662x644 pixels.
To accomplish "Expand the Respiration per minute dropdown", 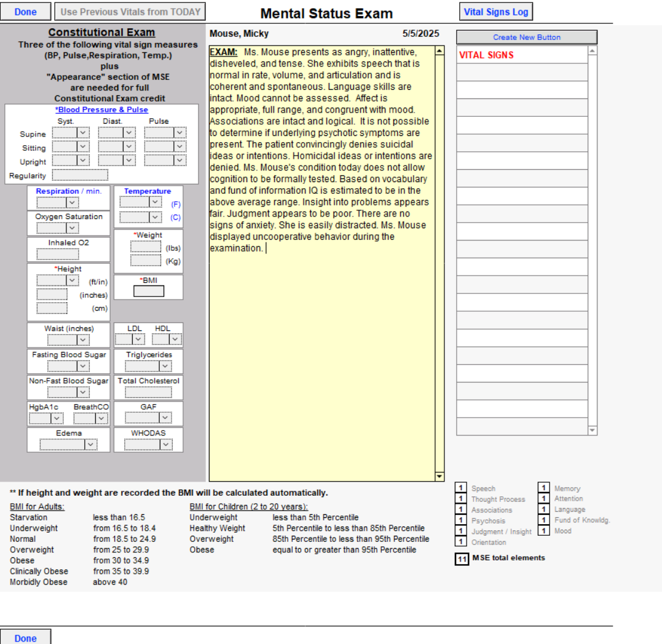I will click(x=73, y=202).
